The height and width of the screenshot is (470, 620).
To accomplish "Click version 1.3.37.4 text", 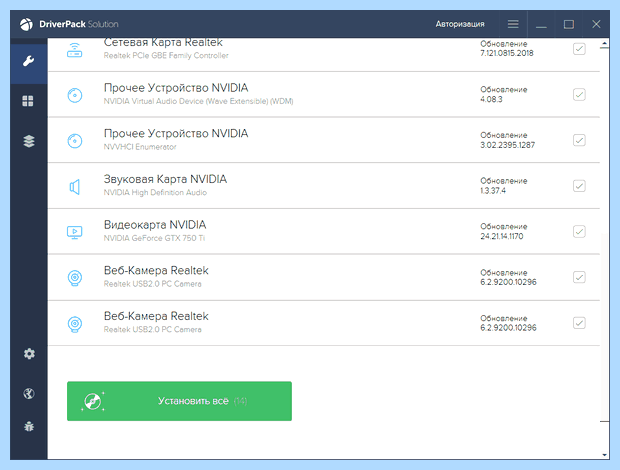I will [493, 191].
